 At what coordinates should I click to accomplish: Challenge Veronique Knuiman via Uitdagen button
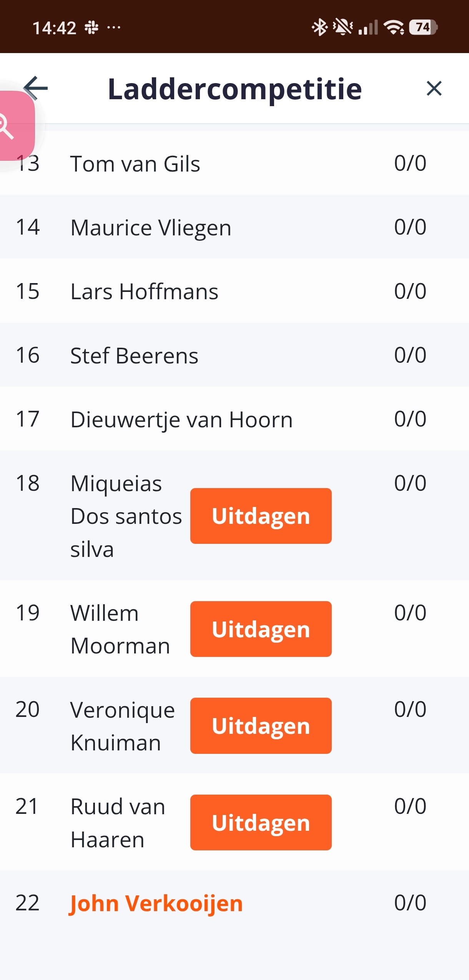[261, 725]
